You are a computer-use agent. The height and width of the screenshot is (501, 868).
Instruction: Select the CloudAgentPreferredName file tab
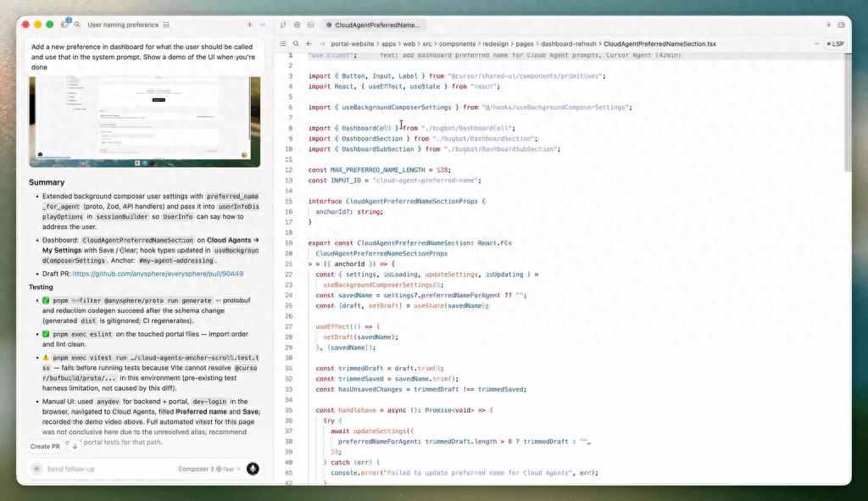click(371, 25)
